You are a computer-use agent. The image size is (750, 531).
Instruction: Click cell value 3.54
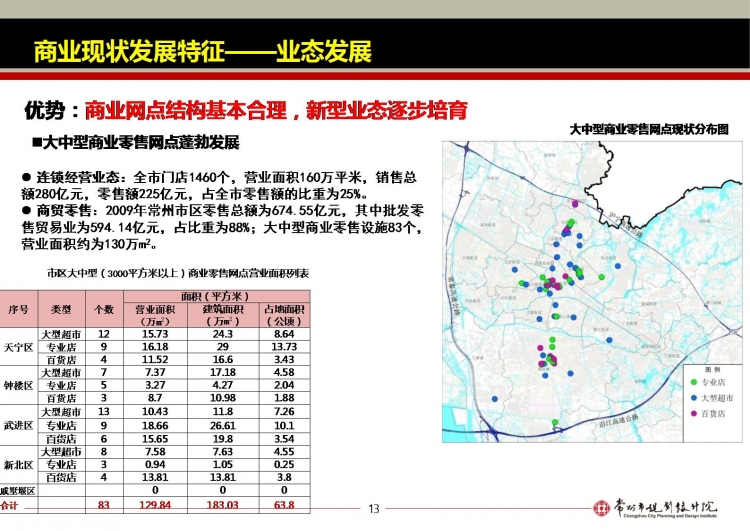pyautogui.click(x=284, y=439)
